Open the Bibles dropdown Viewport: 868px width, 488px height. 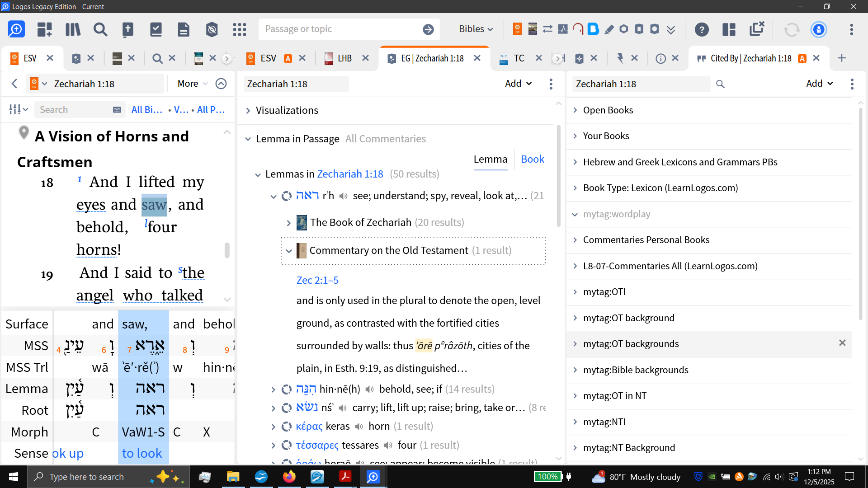476,29
